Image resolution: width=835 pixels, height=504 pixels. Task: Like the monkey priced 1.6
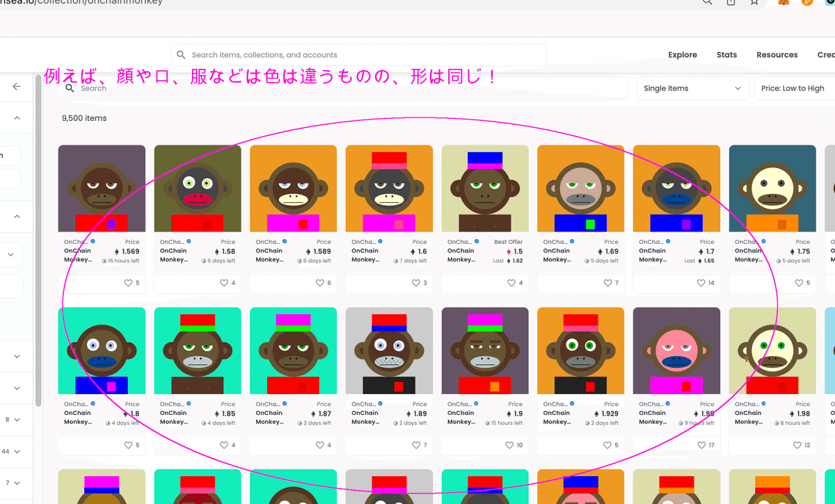[416, 283]
